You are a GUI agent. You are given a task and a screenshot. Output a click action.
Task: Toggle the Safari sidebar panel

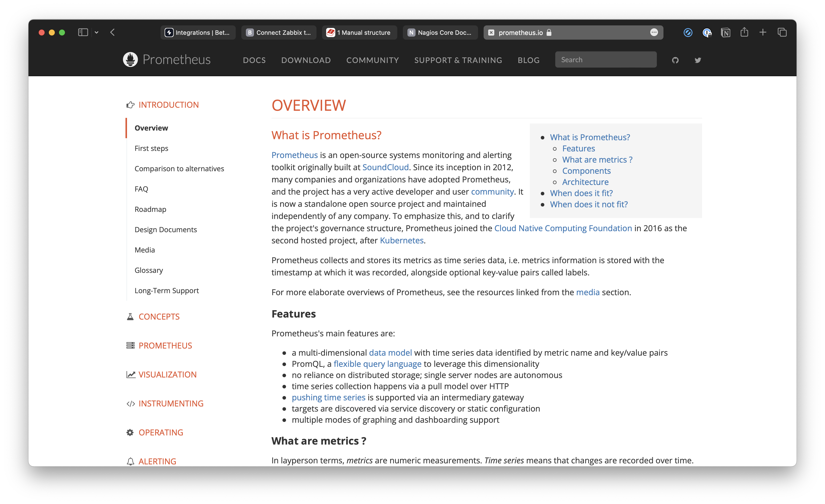83,33
